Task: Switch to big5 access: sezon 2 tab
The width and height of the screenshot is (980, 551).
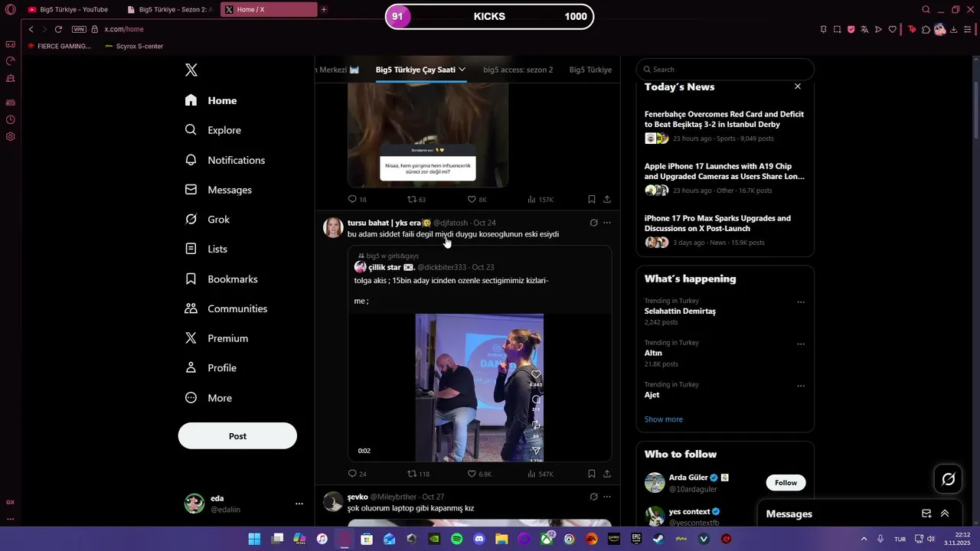Action: 518,70
